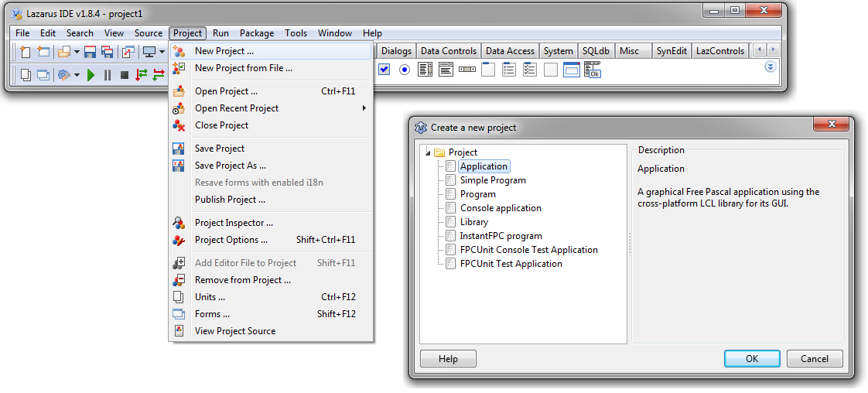Click the Save floppy disk toolbar icon
The height and width of the screenshot is (393, 868).
tap(91, 52)
